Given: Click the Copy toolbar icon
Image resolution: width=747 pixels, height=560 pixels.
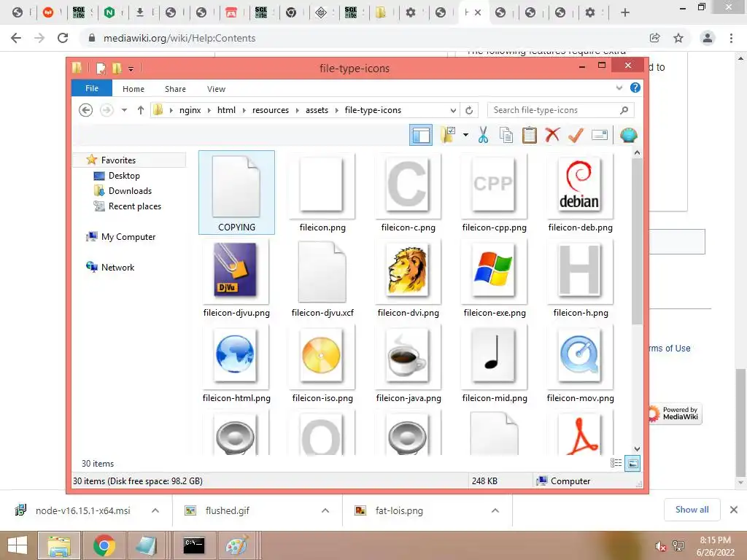Looking at the screenshot, I should [506, 135].
